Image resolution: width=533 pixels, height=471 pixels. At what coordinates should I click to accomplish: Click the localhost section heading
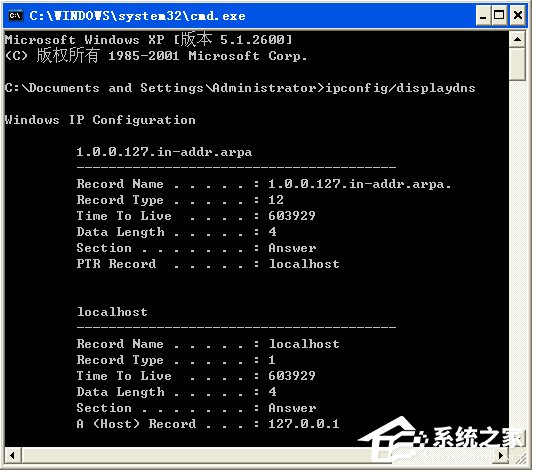click(x=112, y=312)
